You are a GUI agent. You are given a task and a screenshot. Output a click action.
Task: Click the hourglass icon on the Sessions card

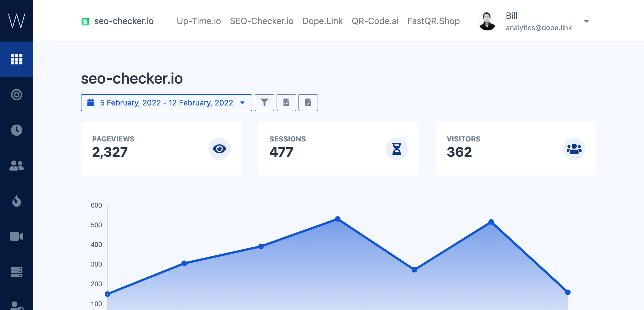point(397,149)
